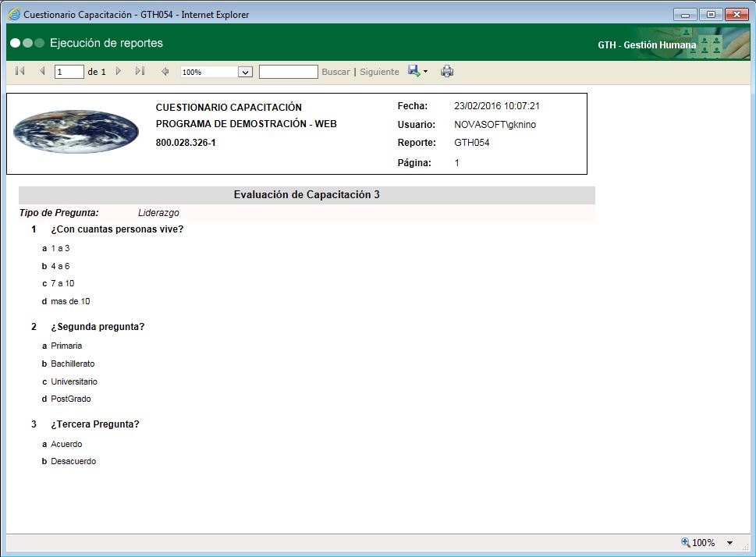
Task: Navigate to the first page of the report
Action: click(x=19, y=71)
